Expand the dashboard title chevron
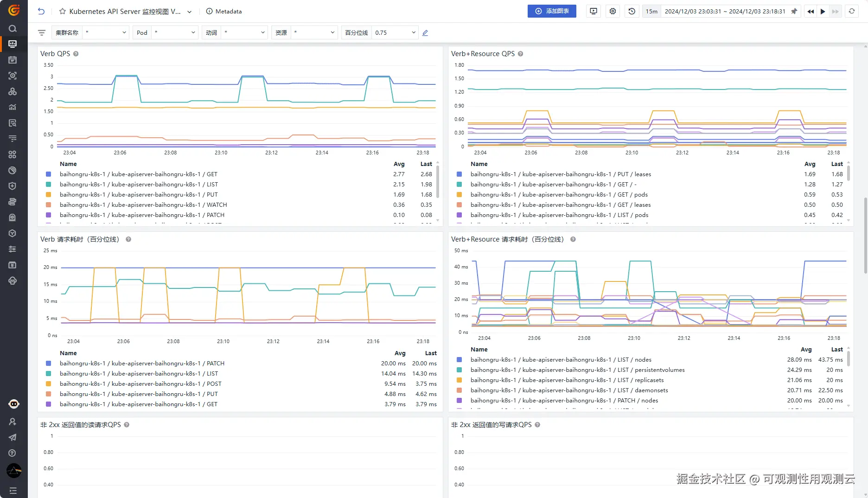The width and height of the screenshot is (868, 498). (190, 12)
